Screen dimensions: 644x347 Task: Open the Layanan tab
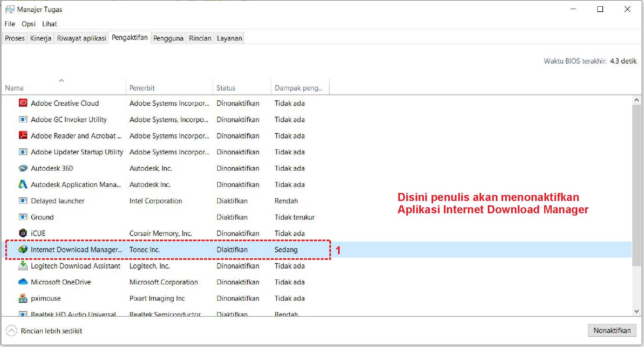[229, 38]
